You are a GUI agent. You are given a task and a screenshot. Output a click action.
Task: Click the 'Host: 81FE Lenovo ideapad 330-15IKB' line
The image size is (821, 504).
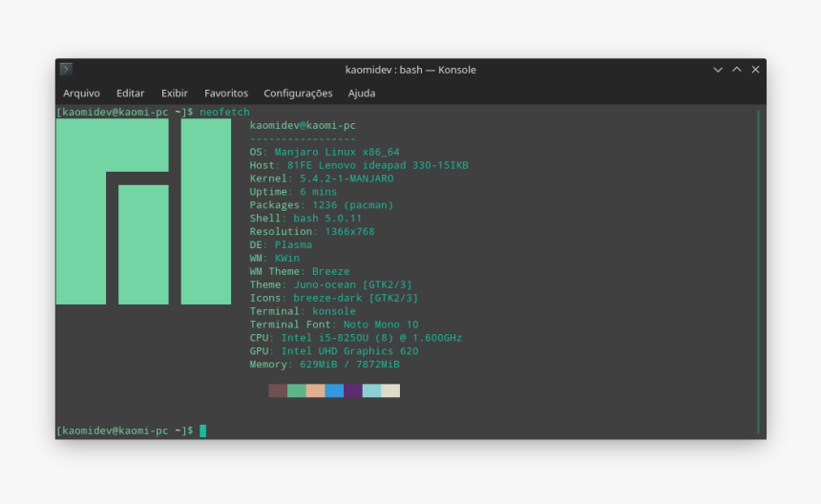click(359, 165)
